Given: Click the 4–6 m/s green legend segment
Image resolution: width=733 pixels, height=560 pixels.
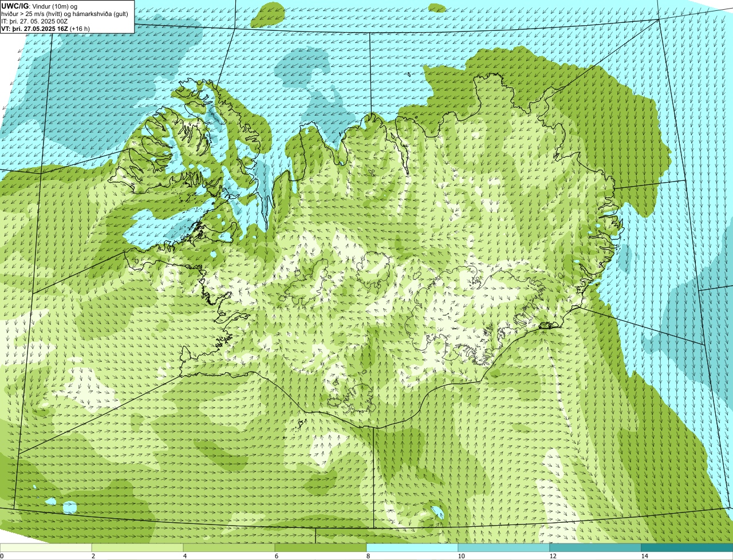Looking at the screenshot, I should point(229,547).
